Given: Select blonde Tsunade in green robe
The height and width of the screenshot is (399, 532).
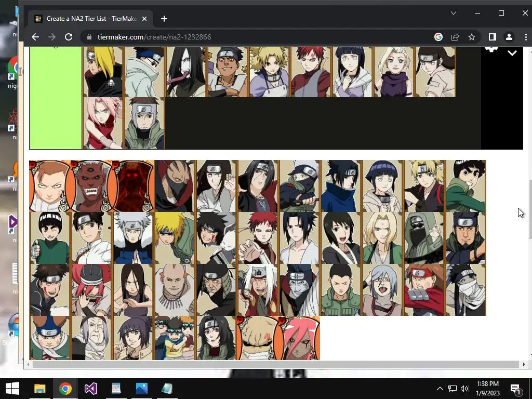Looking at the screenshot, I should [382, 238].
